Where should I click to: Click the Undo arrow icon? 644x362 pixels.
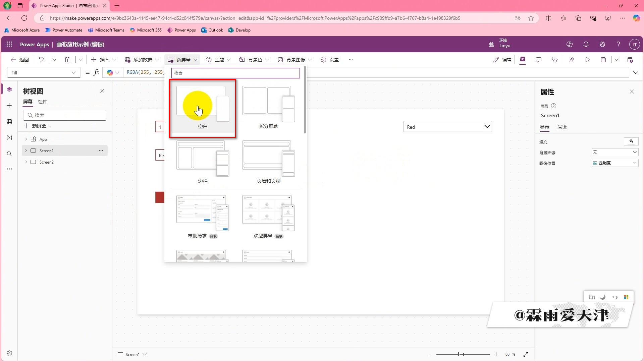41,60
